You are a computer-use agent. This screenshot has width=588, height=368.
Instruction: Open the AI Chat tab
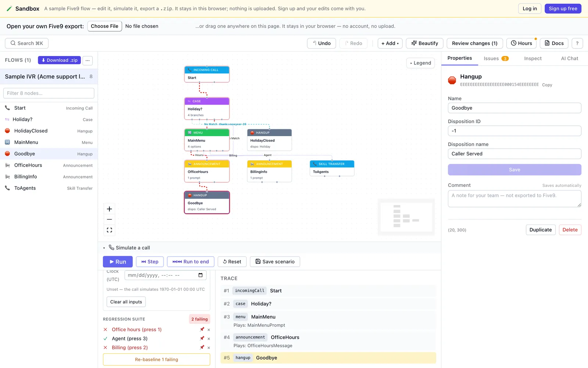[x=569, y=59]
